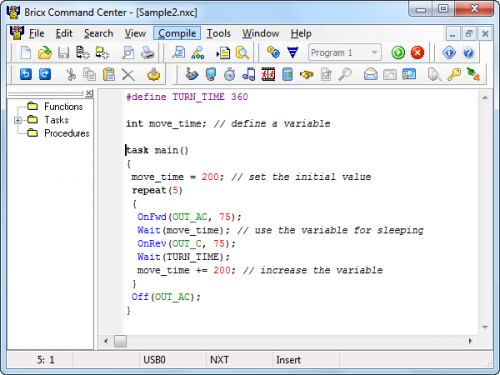
Task: Open the View menu
Action: [x=135, y=33]
